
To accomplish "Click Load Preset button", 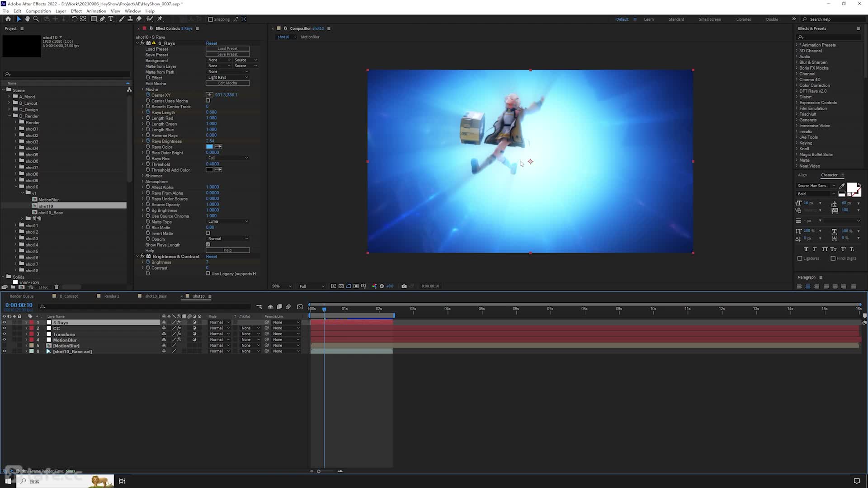I will point(228,48).
